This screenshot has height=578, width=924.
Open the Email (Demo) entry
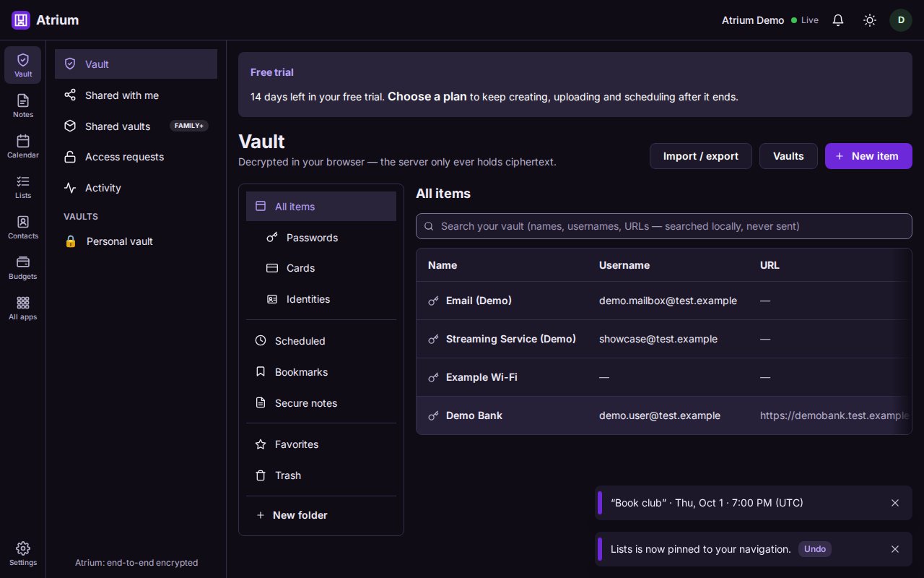[x=664, y=301]
